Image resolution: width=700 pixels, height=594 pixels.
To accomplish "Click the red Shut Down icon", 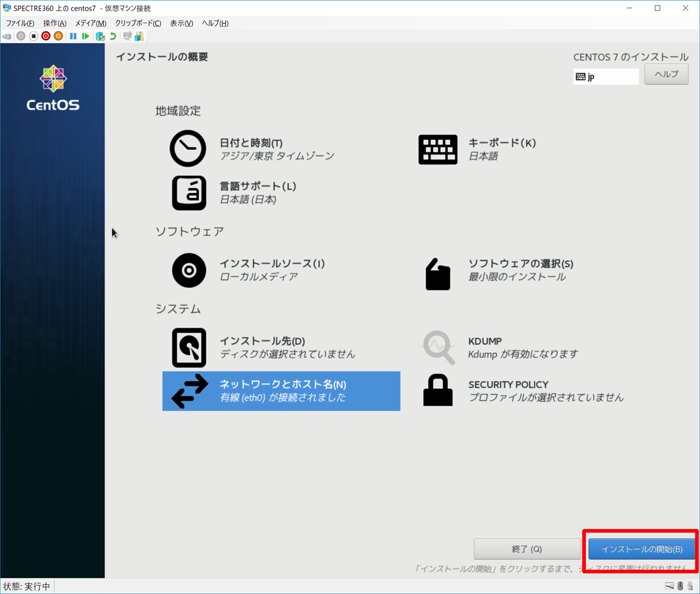I will [x=46, y=36].
